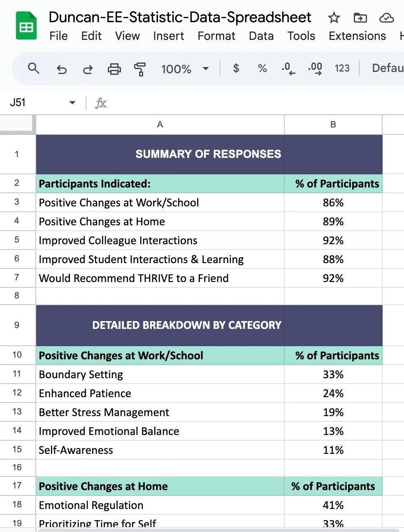The image size is (404, 532).
Task: Select 'Positive Changes at Home' header in row 17
Action: [160, 486]
